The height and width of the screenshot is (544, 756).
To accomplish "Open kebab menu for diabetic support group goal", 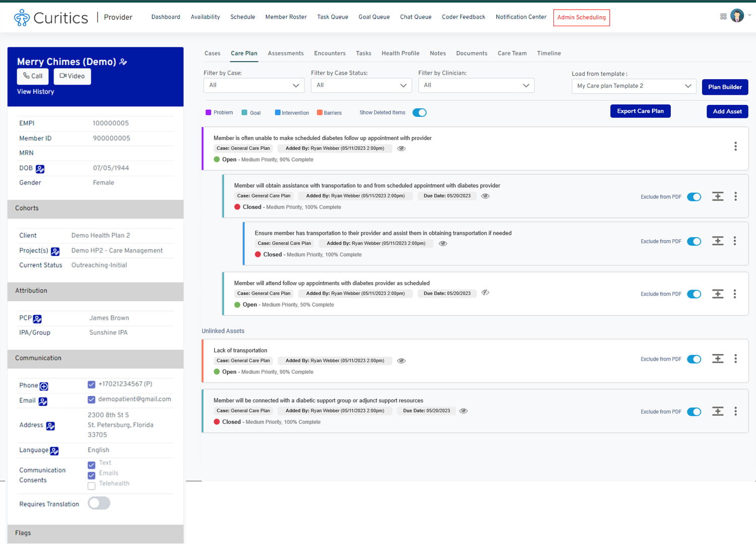I will 735,412.
